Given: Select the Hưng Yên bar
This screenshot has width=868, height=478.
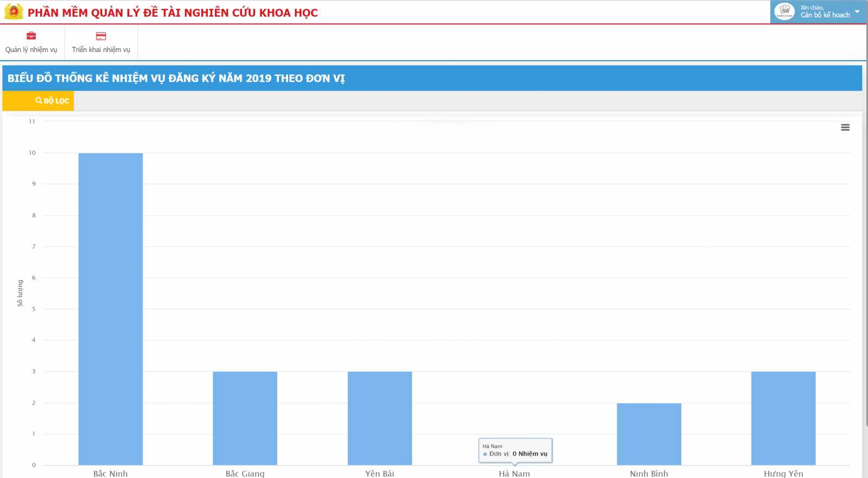Looking at the screenshot, I should coord(783,418).
